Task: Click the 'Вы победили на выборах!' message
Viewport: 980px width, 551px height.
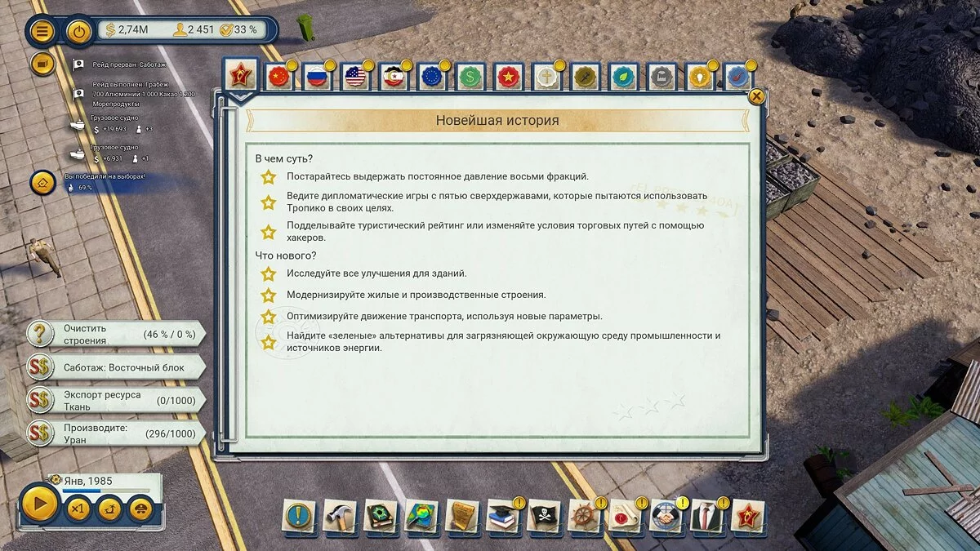Action: pos(105,176)
